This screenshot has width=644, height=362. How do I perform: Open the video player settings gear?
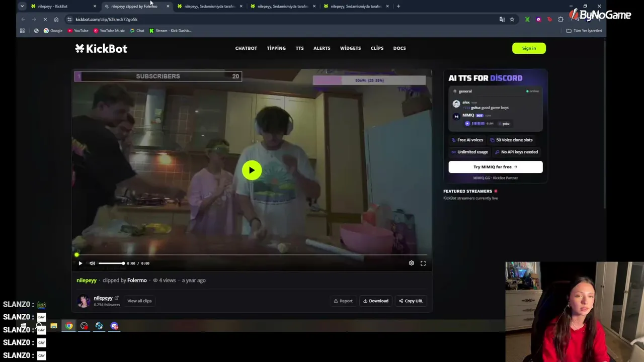click(411, 263)
